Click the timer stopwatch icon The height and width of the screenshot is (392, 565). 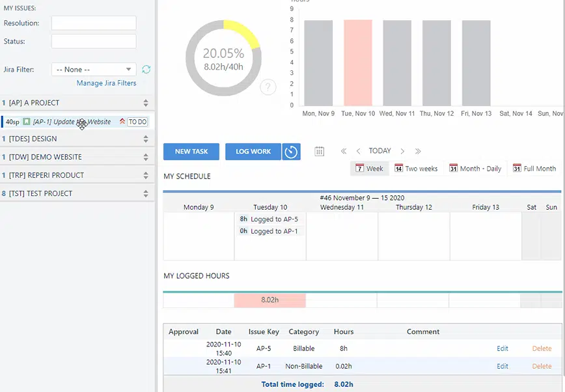coord(291,152)
